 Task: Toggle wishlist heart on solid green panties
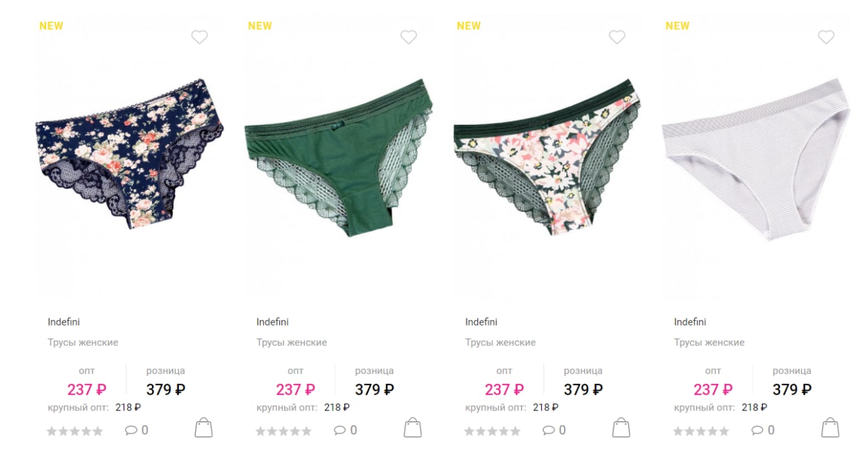408,37
